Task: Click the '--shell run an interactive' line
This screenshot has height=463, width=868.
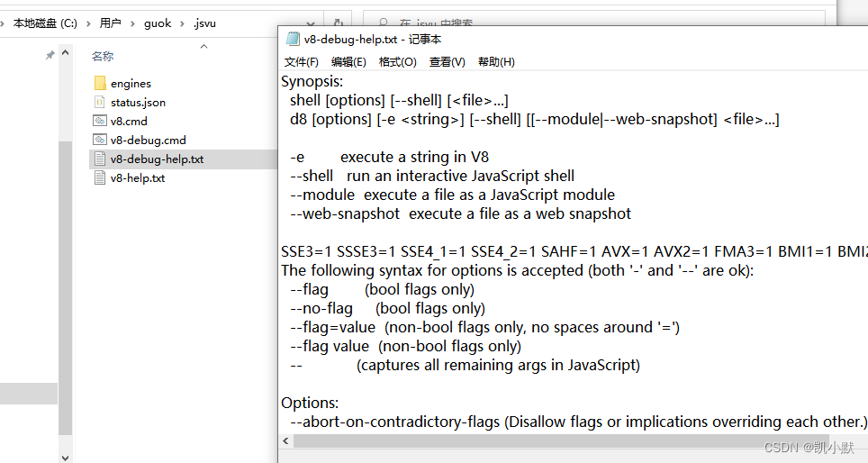Action: point(432,177)
